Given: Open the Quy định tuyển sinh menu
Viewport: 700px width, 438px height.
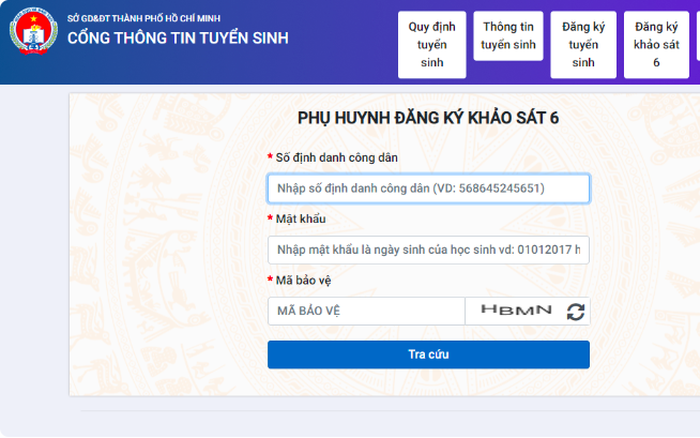Looking at the screenshot, I should click(x=432, y=45).
